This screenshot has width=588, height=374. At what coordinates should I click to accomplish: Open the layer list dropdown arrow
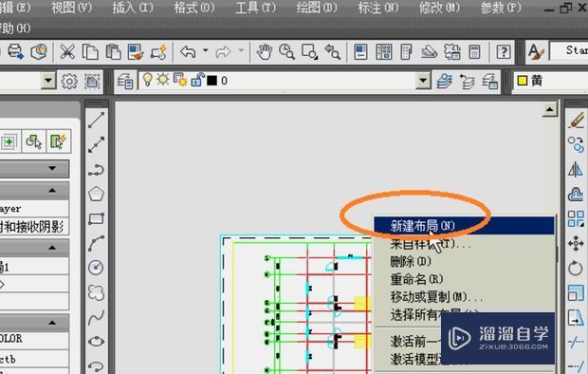coord(423,81)
